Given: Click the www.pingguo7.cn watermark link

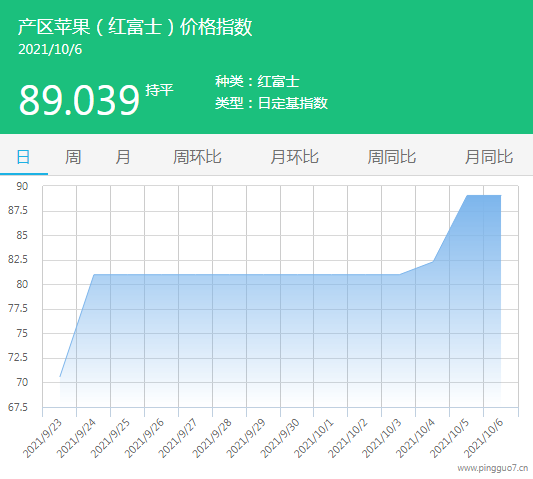Looking at the screenshot, I should (x=493, y=468).
